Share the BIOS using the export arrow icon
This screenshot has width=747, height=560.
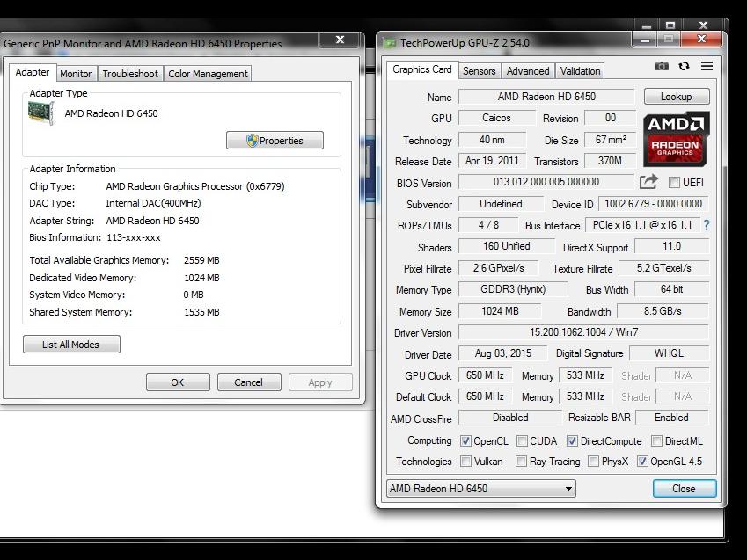(x=648, y=181)
